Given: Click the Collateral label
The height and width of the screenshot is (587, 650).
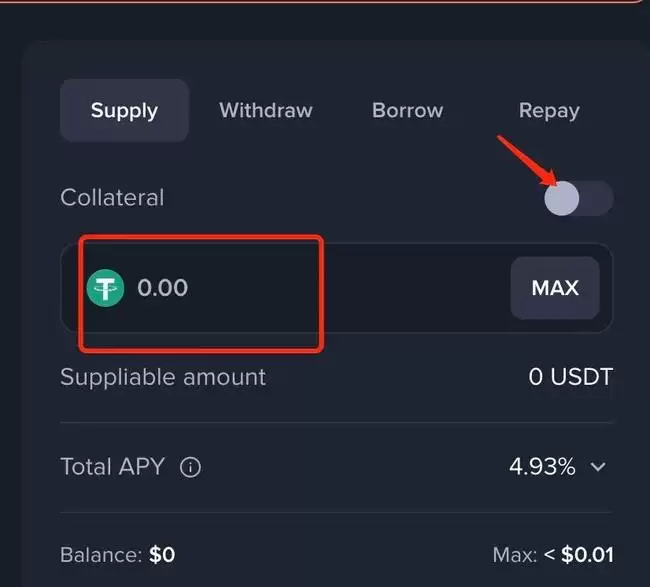Looking at the screenshot, I should coord(112,198).
